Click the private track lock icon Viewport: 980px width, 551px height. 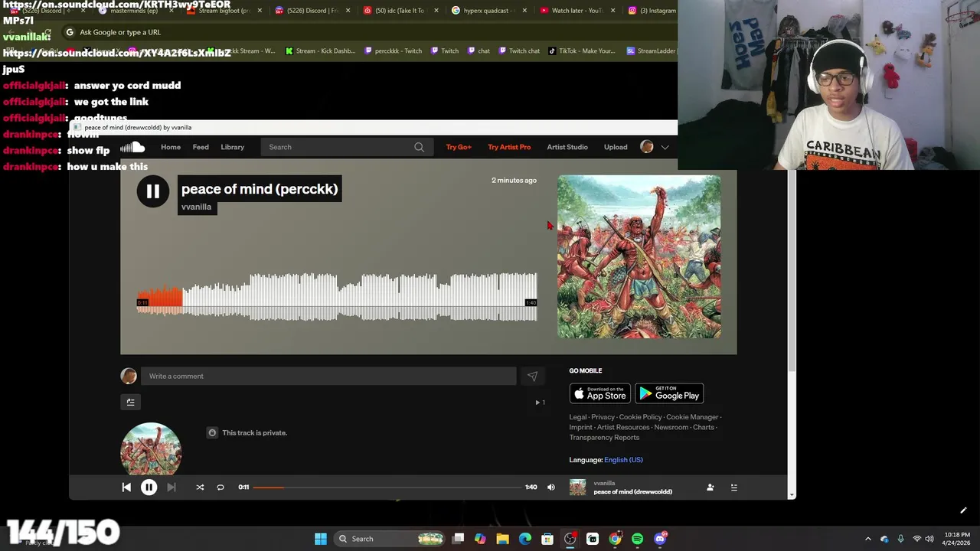click(x=212, y=432)
